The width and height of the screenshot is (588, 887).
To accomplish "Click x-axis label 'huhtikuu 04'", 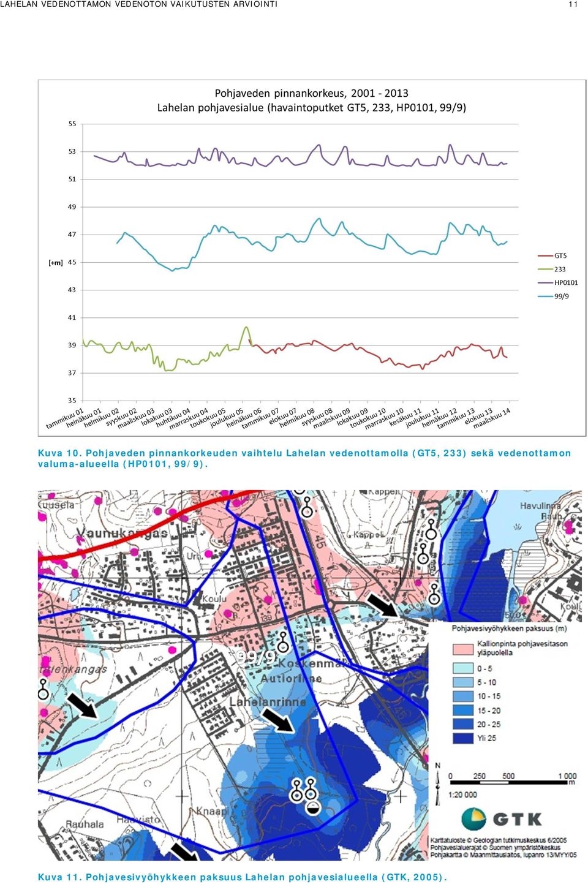I will coord(173,418).
